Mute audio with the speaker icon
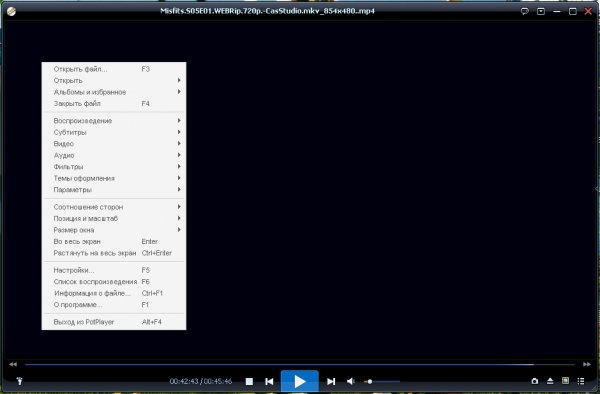This screenshot has height=394, width=600. coord(351,381)
